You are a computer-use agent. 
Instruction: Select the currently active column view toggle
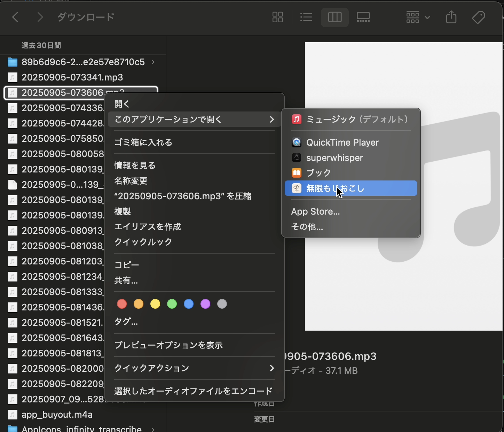click(x=334, y=17)
